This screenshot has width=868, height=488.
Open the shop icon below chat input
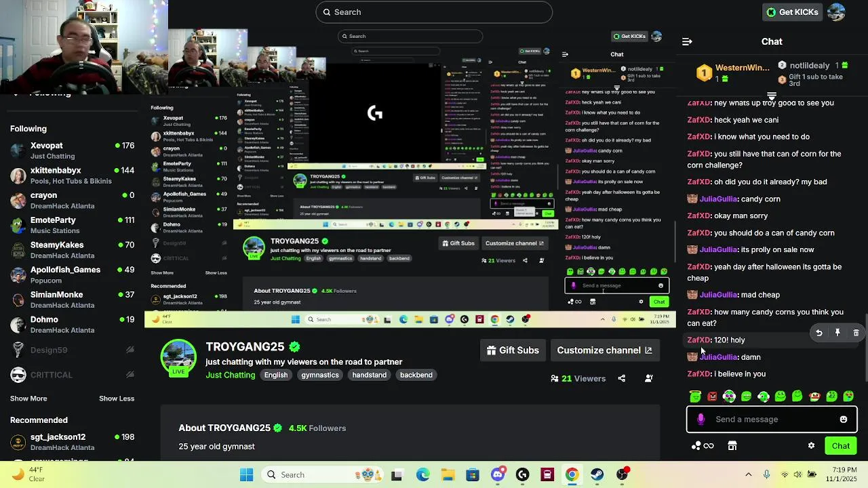click(x=732, y=446)
